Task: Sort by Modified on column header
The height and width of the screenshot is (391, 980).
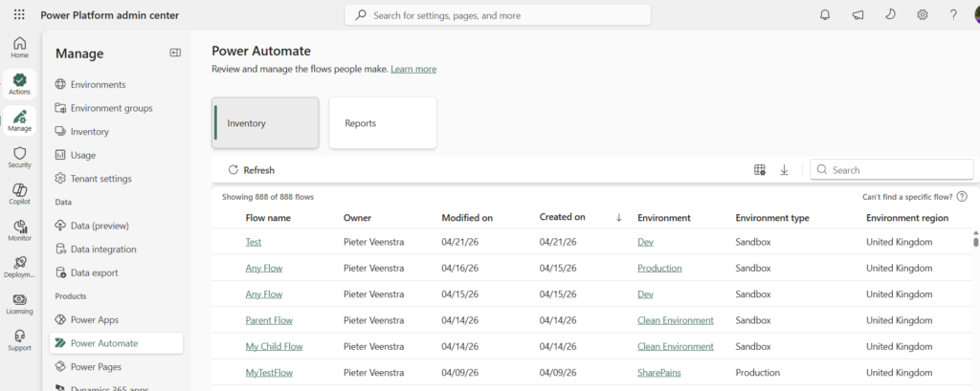Action: click(467, 218)
